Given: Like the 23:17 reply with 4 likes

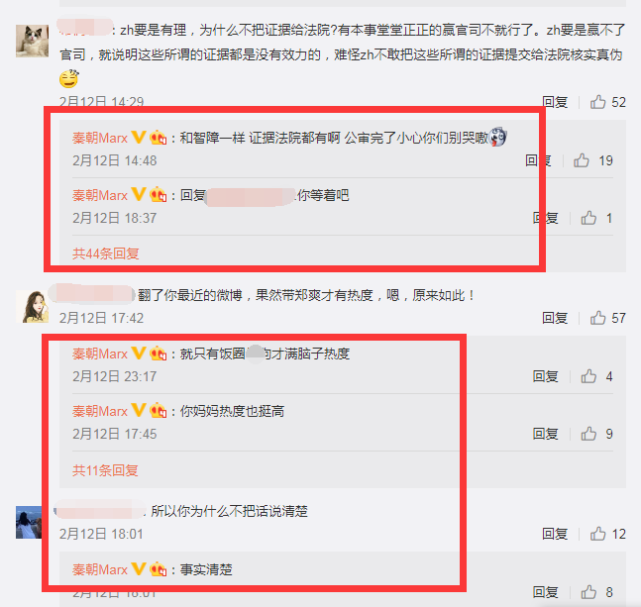Looking at the screenshot, I should pos(588,376).
